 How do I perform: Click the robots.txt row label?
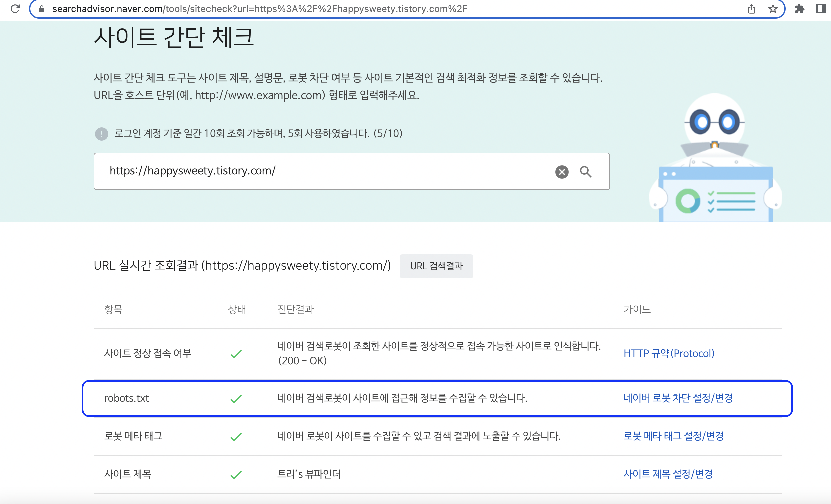(x=126, y=398)
